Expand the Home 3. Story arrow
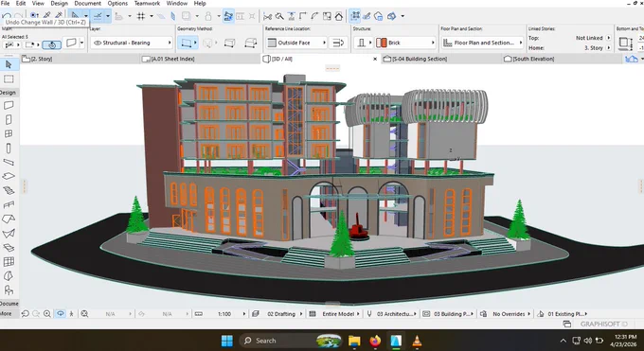The height and width of the screenshot is (351, 644). 608,48
